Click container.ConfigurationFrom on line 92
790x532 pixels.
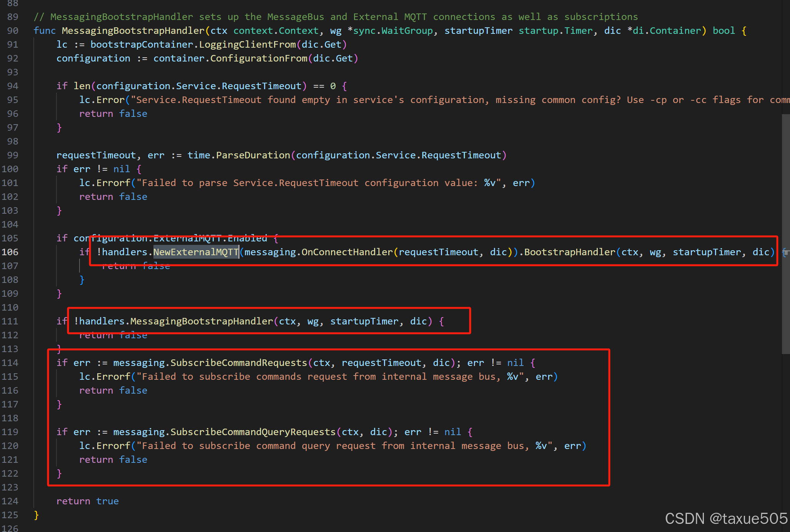pyautogui.click(x=231, y=58)
